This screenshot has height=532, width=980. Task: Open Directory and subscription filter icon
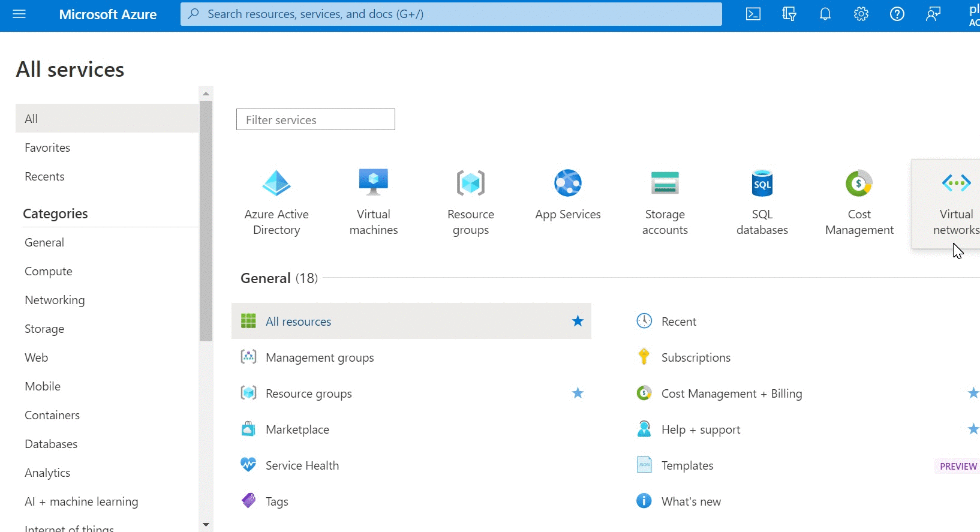[789, 14]
